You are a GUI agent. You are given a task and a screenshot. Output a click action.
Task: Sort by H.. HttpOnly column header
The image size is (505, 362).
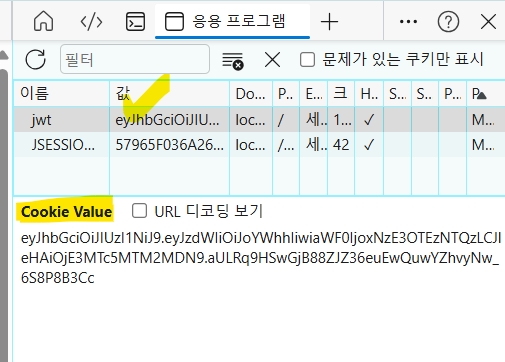tap(369, 93)
